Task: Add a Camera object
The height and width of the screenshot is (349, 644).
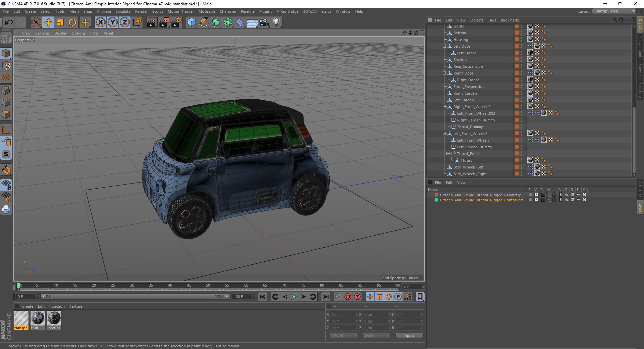Action: pos(264,22)
